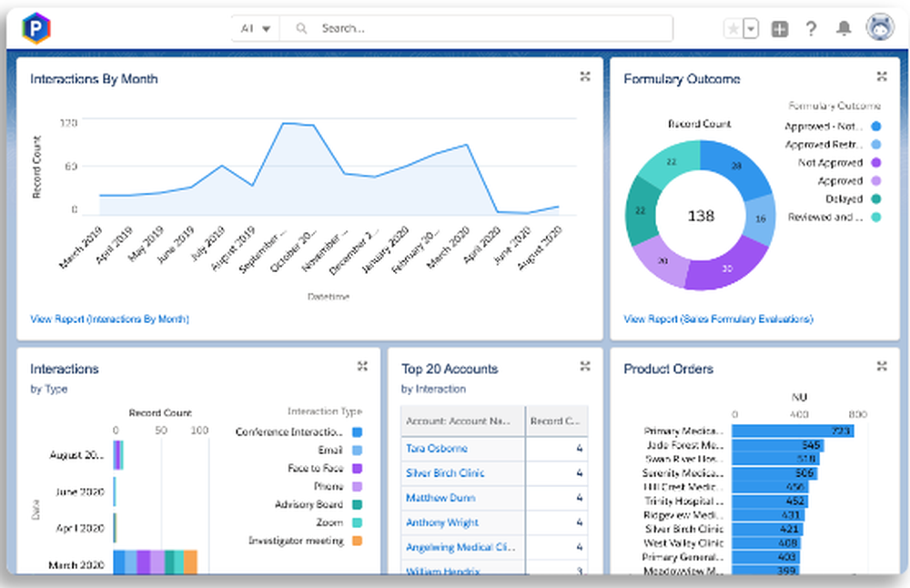
Task: Click the Phone legend swatch
Action: [358, 486]
